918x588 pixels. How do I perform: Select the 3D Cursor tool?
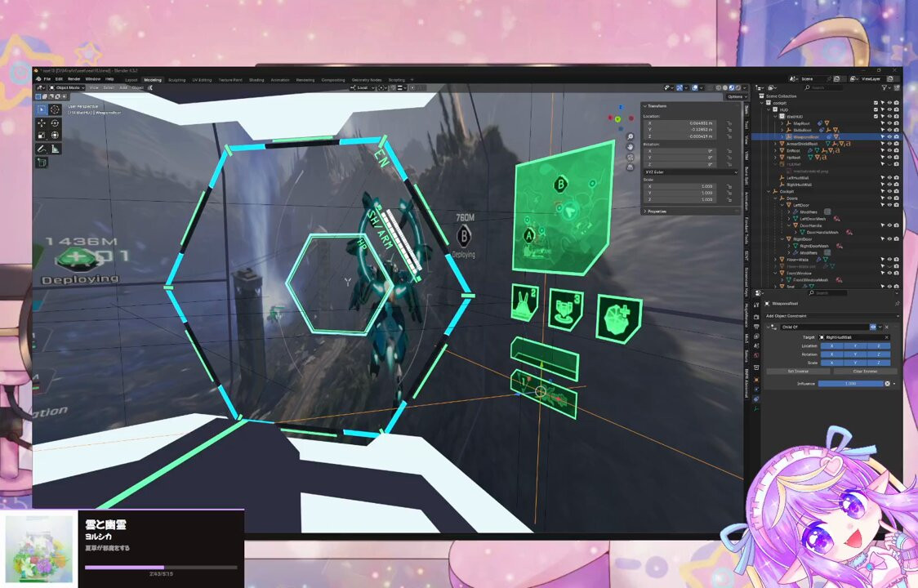55,109
